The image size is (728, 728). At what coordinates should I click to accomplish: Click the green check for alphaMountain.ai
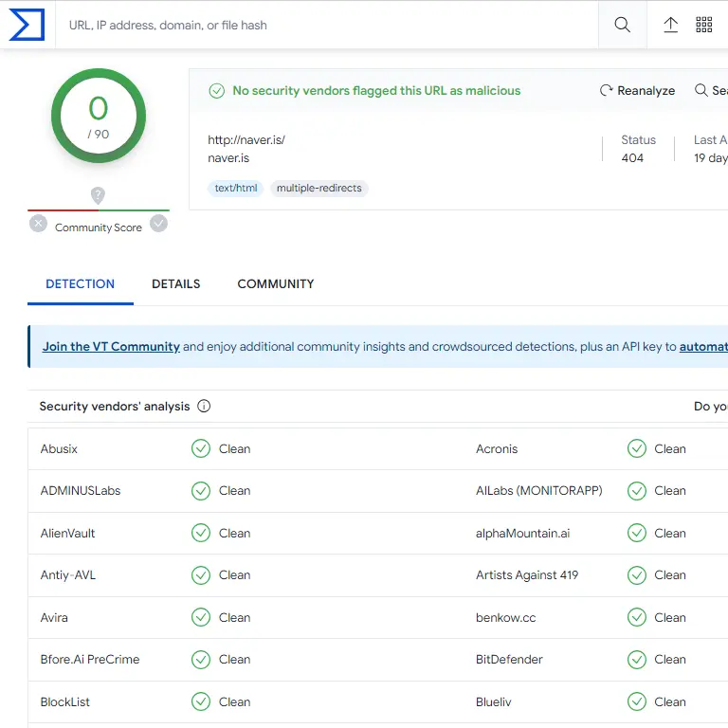(637, 533)
